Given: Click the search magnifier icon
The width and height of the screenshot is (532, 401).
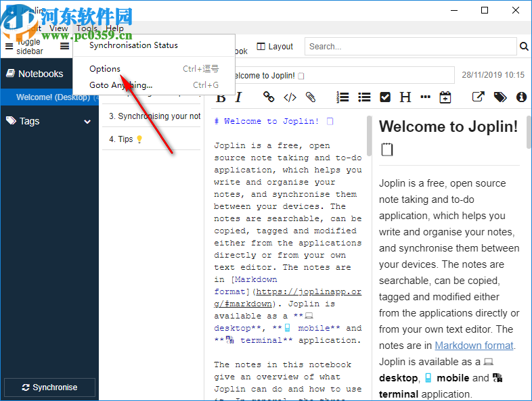Looking at the screenshot, I should pos(524,46).
